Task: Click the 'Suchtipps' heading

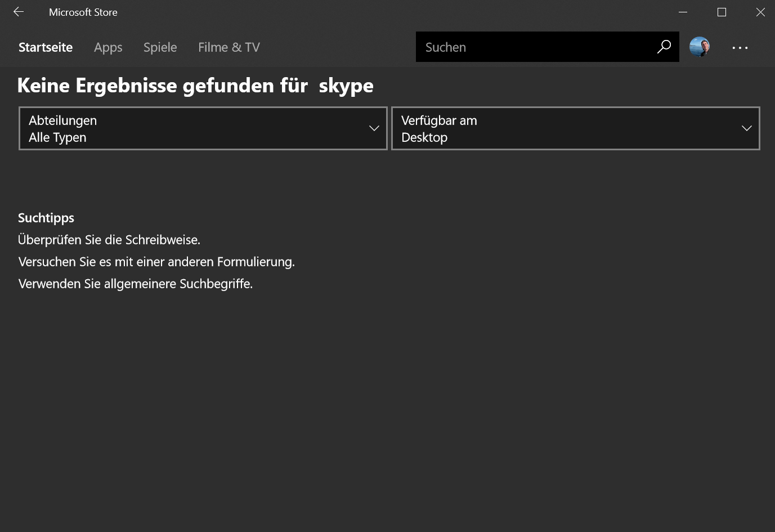Action: tap(46, 218)
